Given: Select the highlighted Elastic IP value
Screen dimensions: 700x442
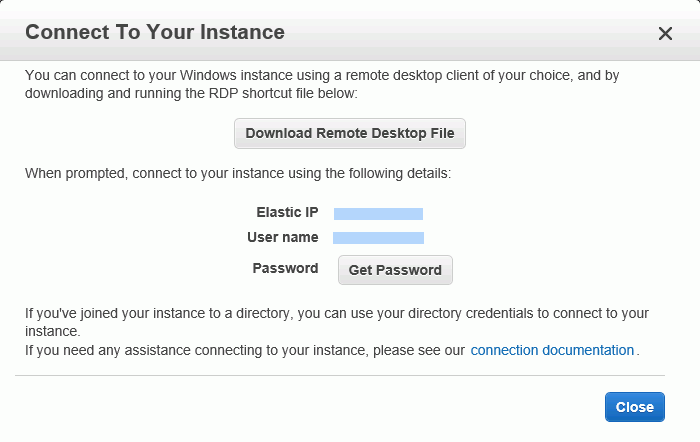Looking at the screenshot, I should click(378, 214).
